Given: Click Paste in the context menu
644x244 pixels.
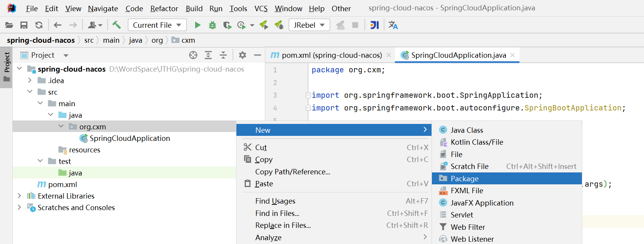Looking at the screenshot, I should [x=334, y=184].
